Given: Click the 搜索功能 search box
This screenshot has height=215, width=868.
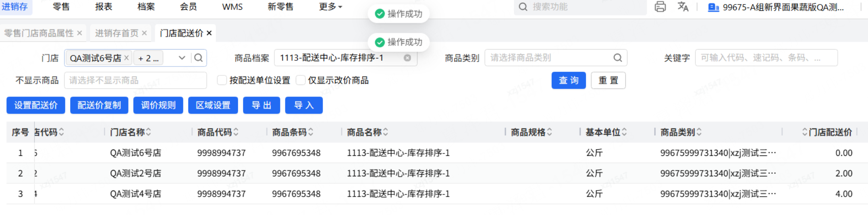Looking at the screenshot, I should (580, 7).
